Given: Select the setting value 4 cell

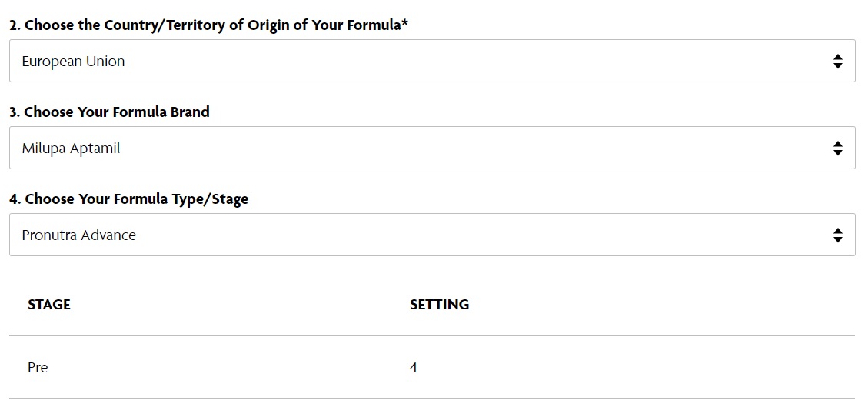Looking at the screenshot, I should pos(414,367).
